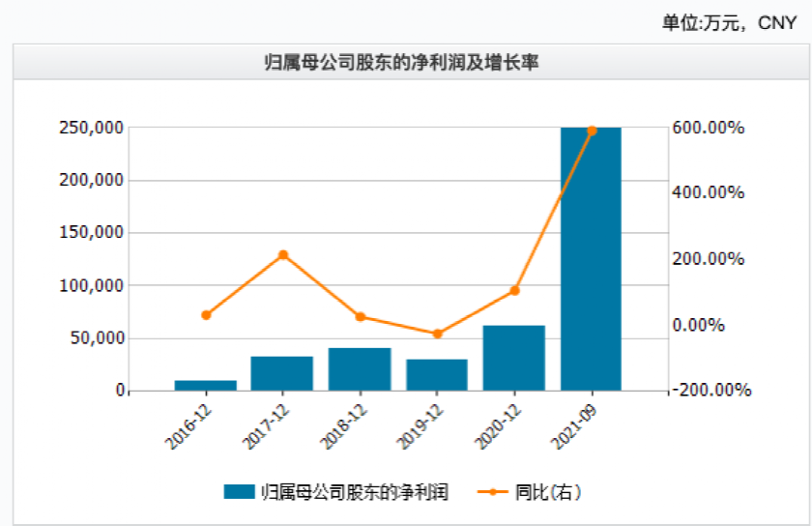Click the 2021-09 net profit bar
The width and height of the screenshot is (812, 526).
pyautogui.click(x=591, y=259)
